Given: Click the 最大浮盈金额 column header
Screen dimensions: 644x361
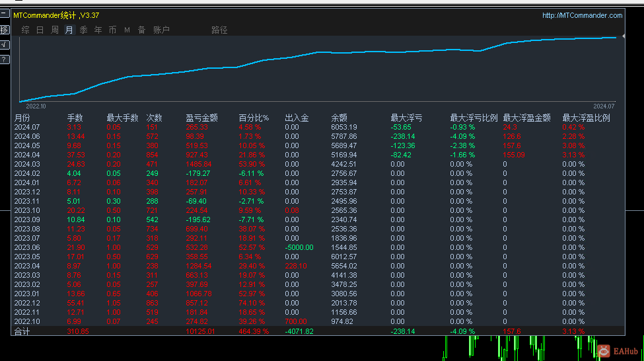Looking at the screenshot, I should pyautogui.click(x=527, y=118).
